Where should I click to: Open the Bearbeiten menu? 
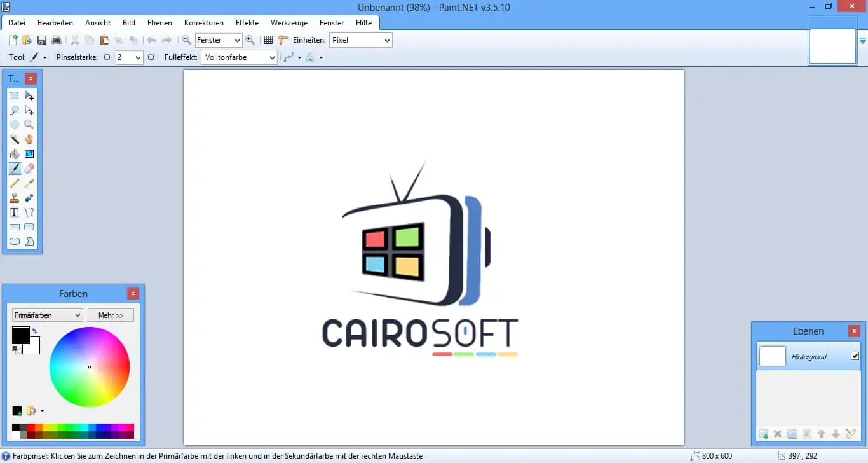click(55, 22)
